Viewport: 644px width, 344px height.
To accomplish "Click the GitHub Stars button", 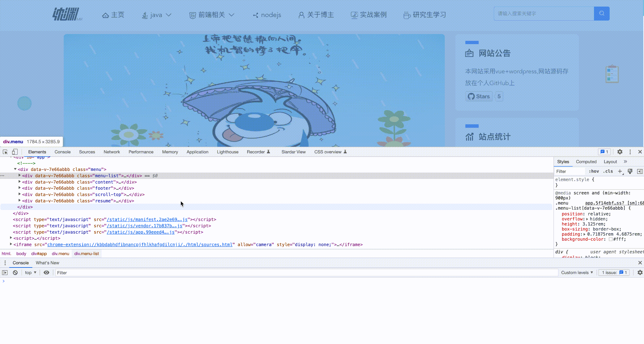I will point(479,96).
